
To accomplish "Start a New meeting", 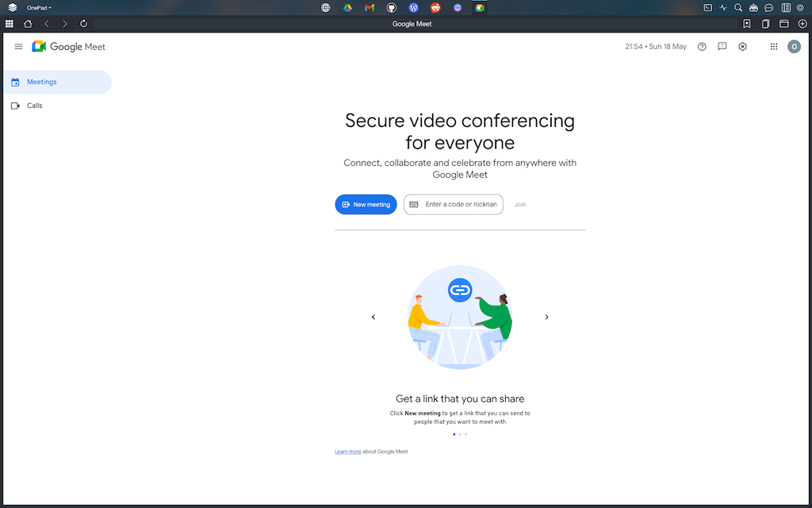I will [366, 204].
